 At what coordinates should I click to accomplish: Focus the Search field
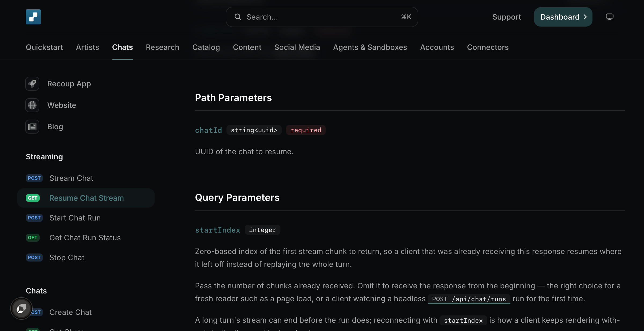(x=322, y=17)
